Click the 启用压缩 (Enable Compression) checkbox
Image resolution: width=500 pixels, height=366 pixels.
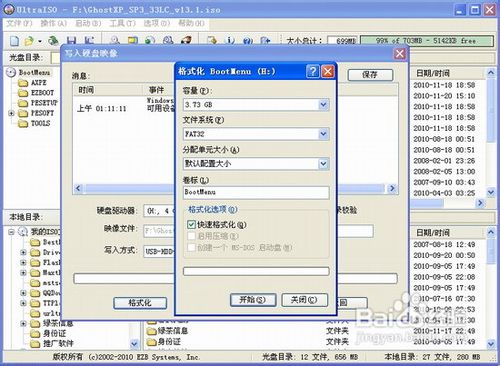tap(191, 236)
